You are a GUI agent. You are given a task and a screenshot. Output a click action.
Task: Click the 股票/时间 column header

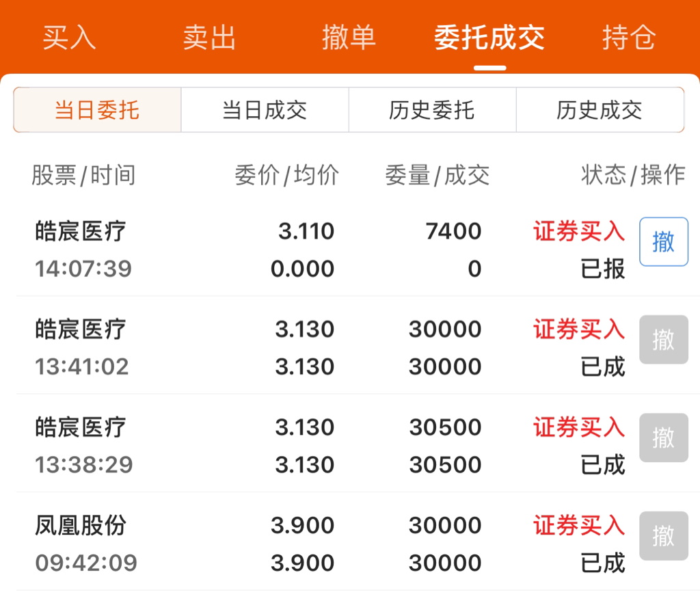click(83, 174)
